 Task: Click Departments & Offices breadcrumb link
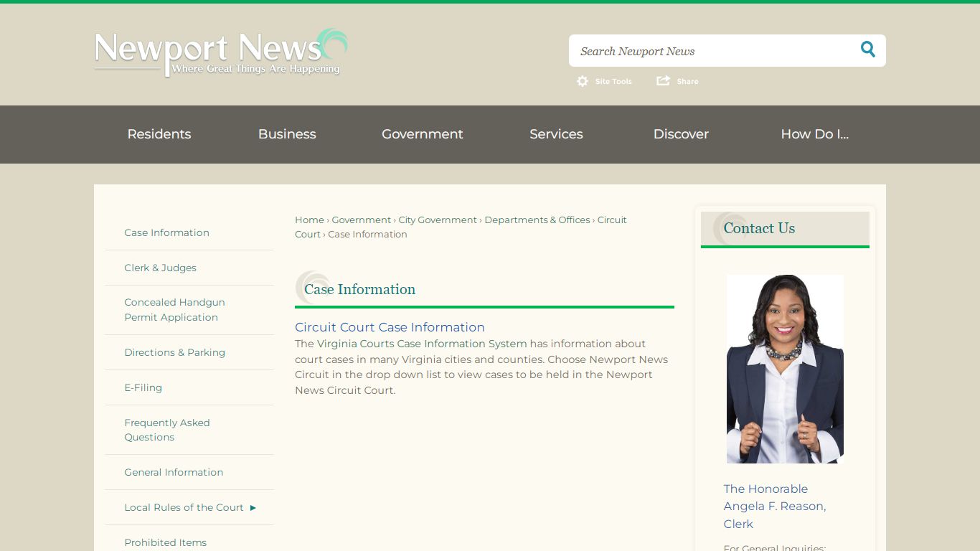coord(537,220)
